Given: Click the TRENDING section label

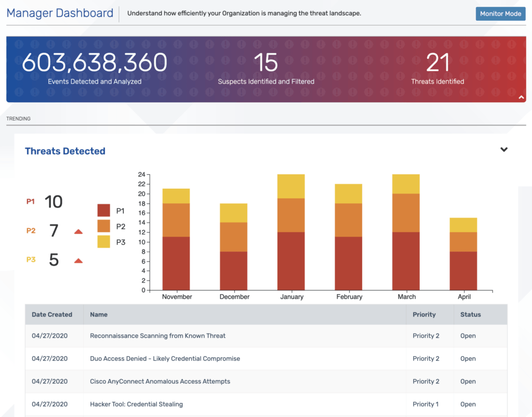Looking at the screenshot, I should (18, 119).
